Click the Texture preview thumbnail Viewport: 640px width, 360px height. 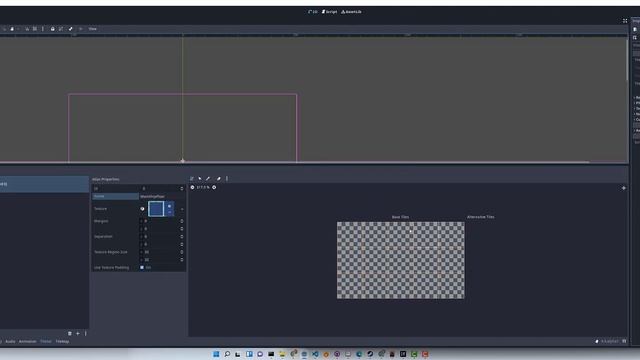pos(156,209)
